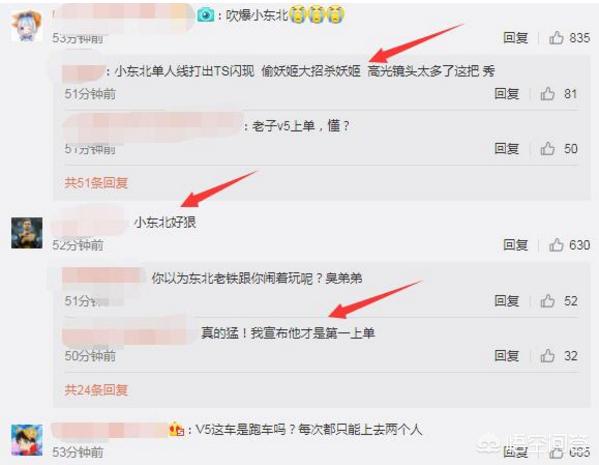This screenshot has width=599, height=465.
Task: Expand all 共24条回复 replies
Action: [96, 390]
